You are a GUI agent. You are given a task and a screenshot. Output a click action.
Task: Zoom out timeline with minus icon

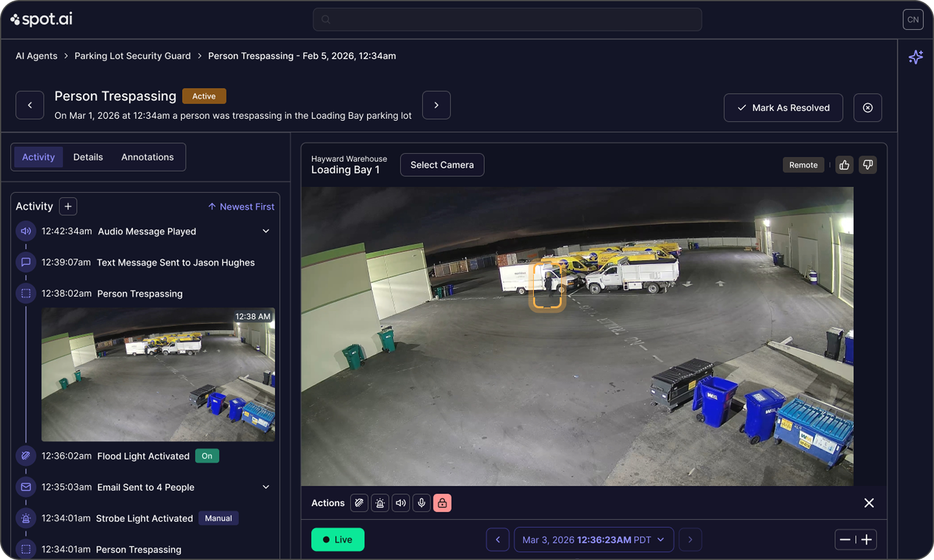[845, 539]
